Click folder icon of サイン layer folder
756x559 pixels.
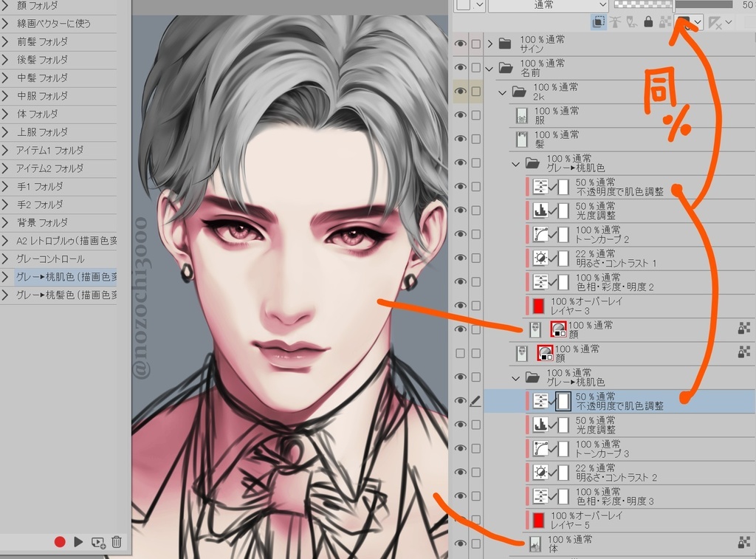(505, 44)
